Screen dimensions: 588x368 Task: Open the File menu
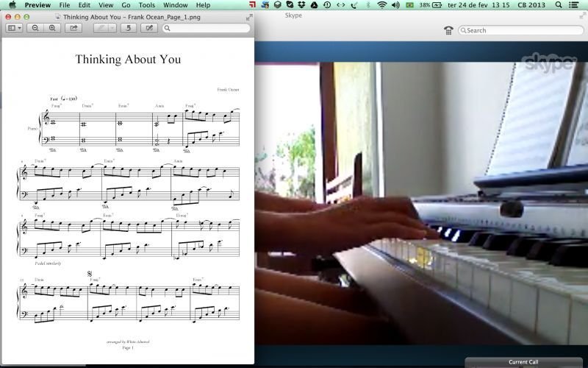(65, 5)
